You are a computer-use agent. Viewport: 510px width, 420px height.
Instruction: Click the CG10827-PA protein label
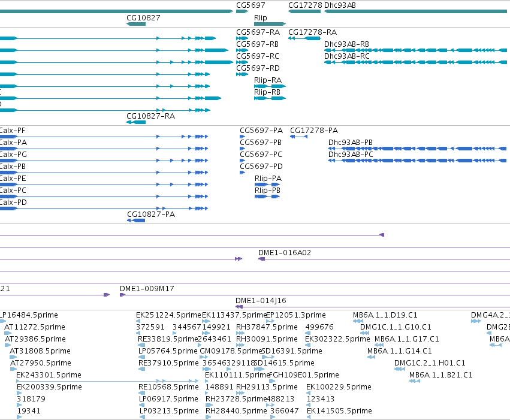[x=151, y=214]
